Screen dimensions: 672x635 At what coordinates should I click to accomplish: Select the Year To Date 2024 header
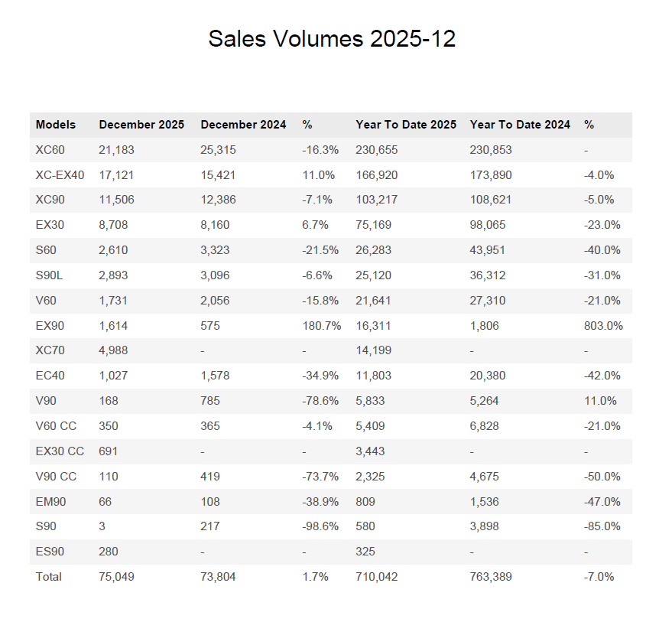tap(520, 125)
